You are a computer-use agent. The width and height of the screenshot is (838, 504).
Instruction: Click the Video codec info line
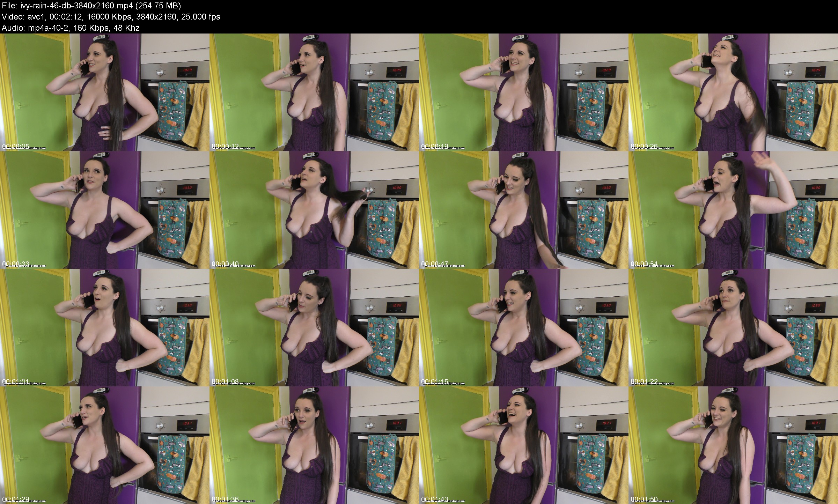coord(111,17)
